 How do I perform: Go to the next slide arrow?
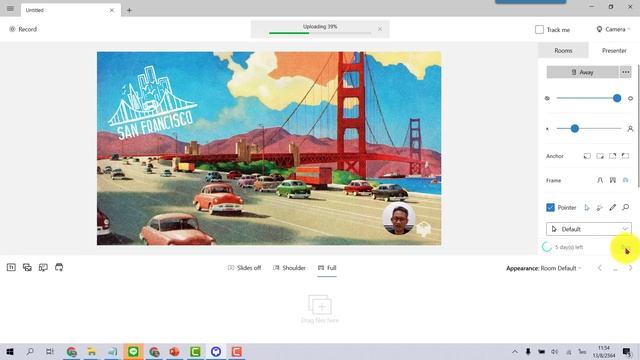[630, 268]
